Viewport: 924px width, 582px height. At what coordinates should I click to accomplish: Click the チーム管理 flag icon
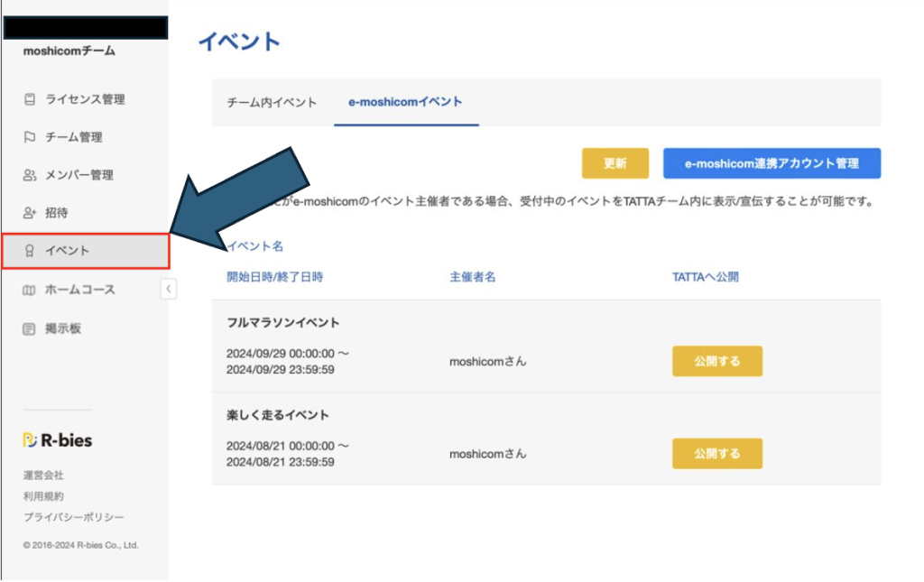pos(28,137)
